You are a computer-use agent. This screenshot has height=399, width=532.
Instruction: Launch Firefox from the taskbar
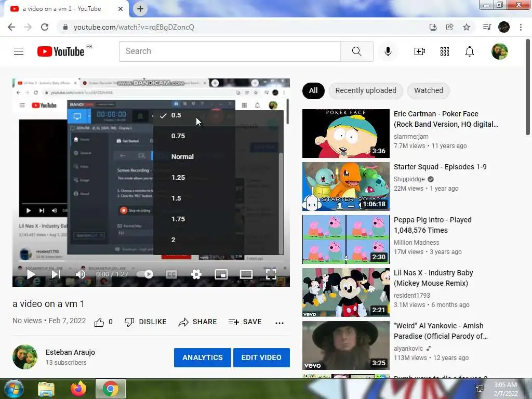click(78, 389)
